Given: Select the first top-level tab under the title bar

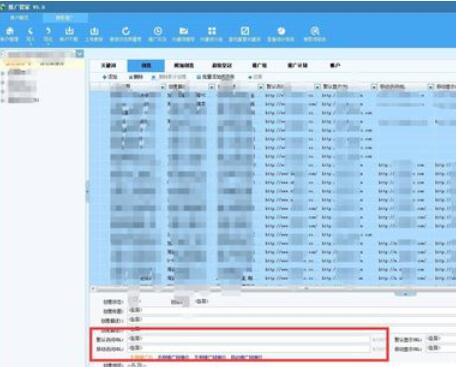Looking at the screenshot, I should (x=19, y=18).
